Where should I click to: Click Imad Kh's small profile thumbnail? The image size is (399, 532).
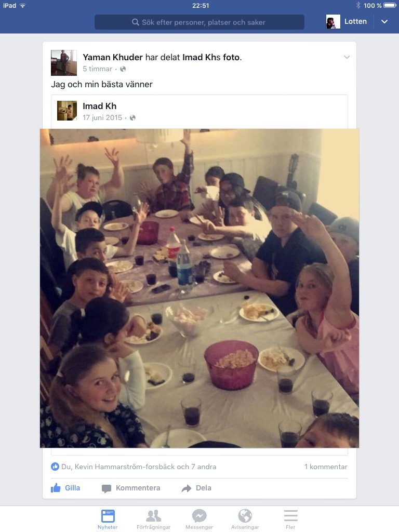tap(67, 111)
